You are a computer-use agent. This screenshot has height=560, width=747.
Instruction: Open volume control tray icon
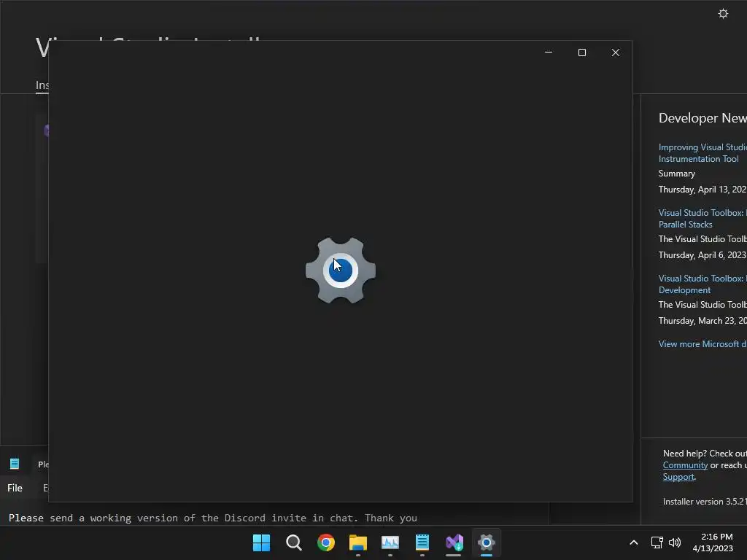pos(675,542)
